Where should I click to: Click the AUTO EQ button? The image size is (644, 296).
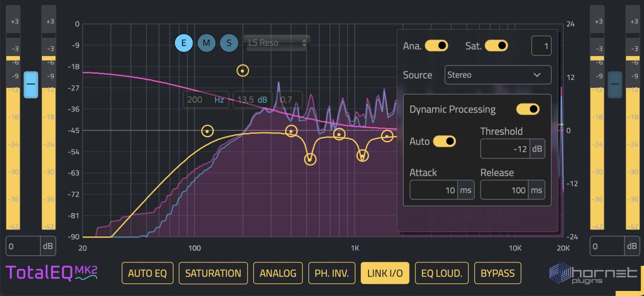pos(148,273)
